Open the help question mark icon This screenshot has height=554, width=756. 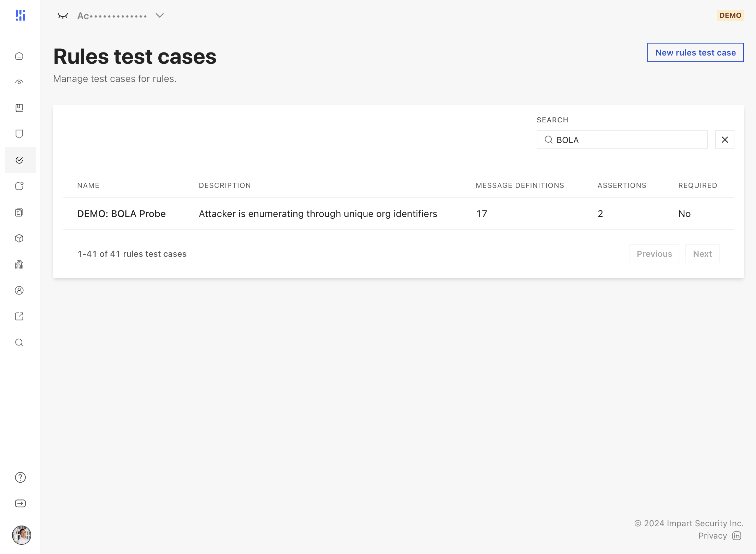pyautogui.click(x=20, y=477)
